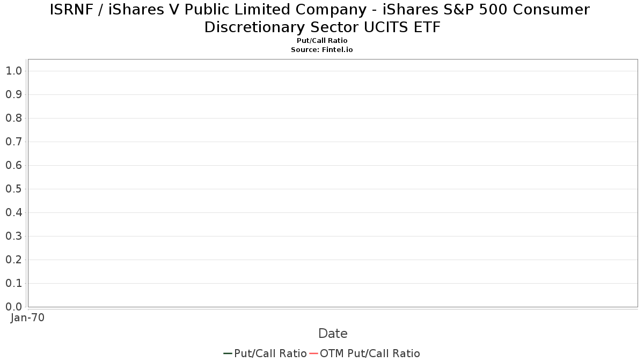Click the red OTM Put/Call legend line
Viewport: 644px width, 362px height.
[x=313, y=353]
